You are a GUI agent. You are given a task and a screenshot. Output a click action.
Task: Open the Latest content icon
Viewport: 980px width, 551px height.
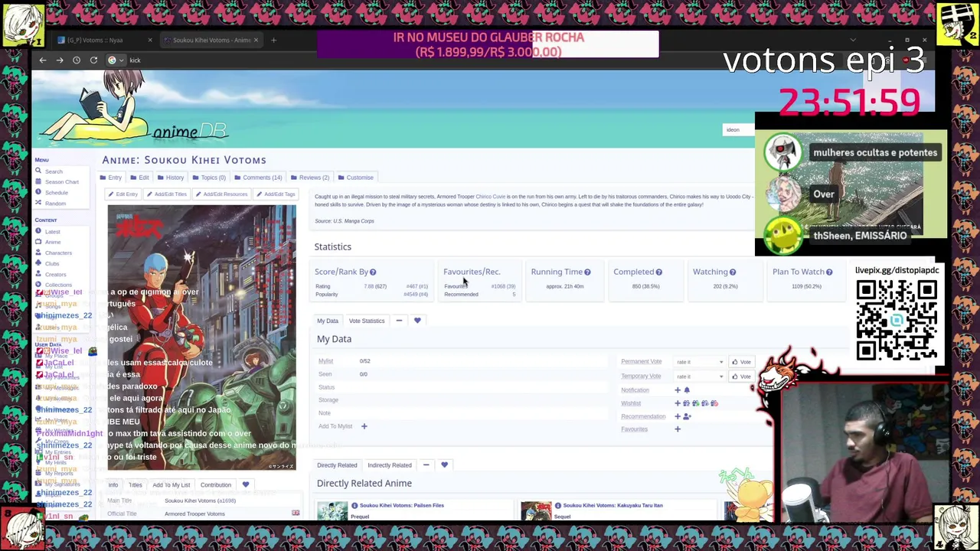coord(38,231)
